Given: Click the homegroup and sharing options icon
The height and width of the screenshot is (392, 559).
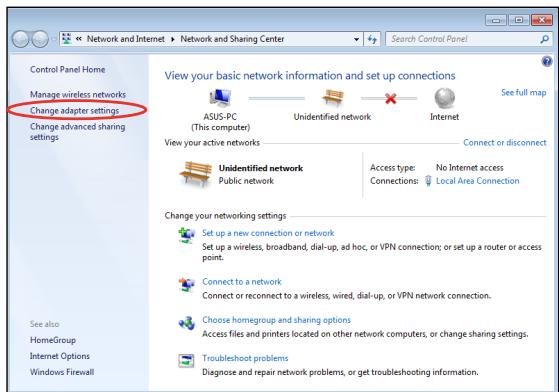Looking at the screenshot, I should pos(186,323).
